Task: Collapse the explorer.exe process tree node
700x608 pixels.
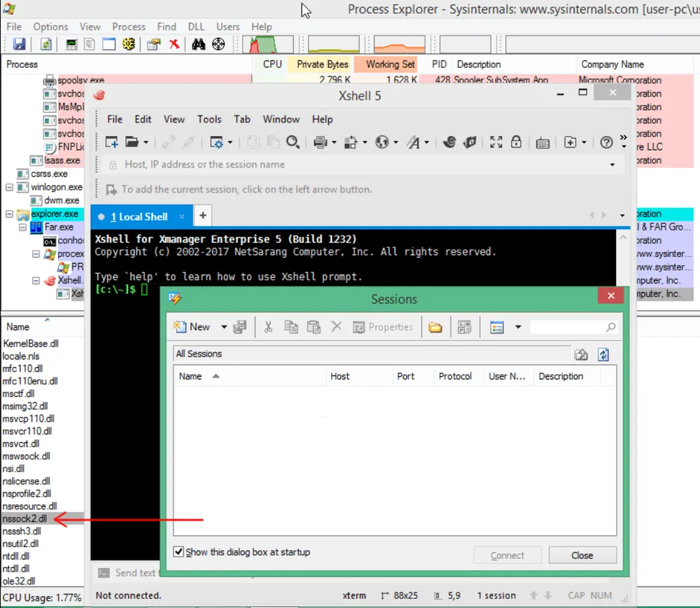Action: coord(8,214)
